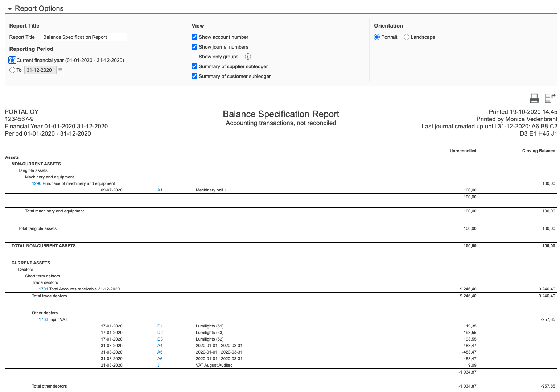Select the To reporting period option
The height and width of the screenshot is (392, 560).
[12, 70]
